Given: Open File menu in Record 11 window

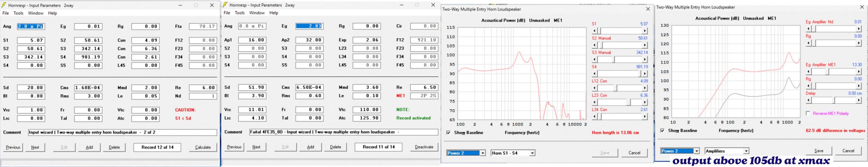Looking at the screenshot, I should coord(227,13).
